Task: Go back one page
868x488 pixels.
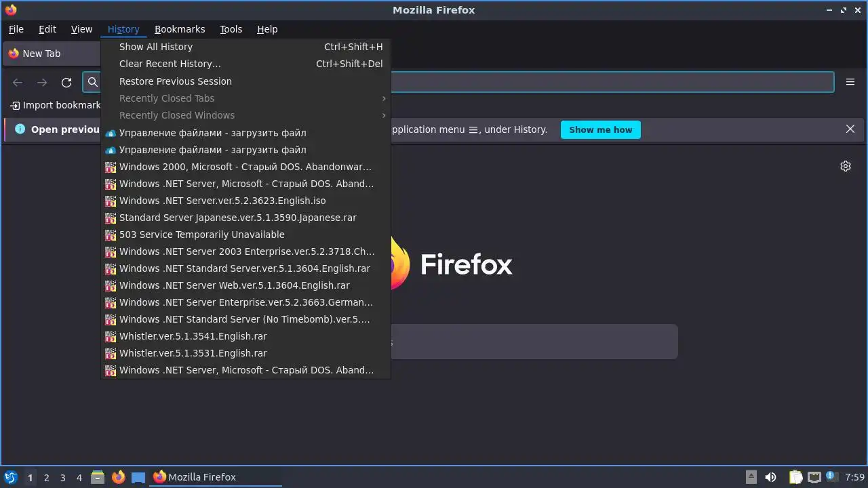Action: coord(18,82)
